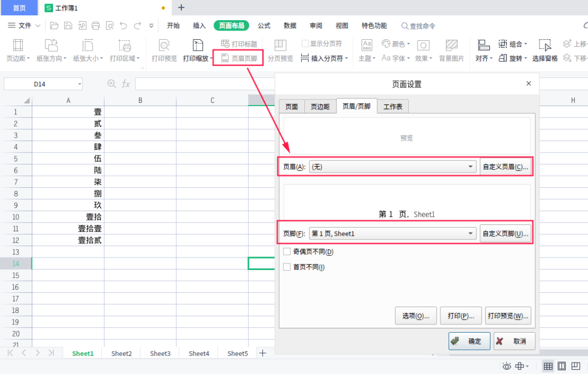This screenshot has height=374, width=588.
Task: Click the undo arrow icon
Action: [124, 26]
